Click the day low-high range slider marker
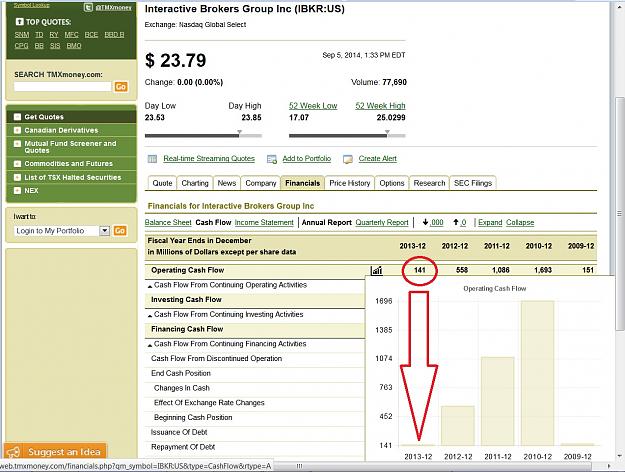Image resolution: width=625 pixels, height=472 pixels. pos(240,132)
